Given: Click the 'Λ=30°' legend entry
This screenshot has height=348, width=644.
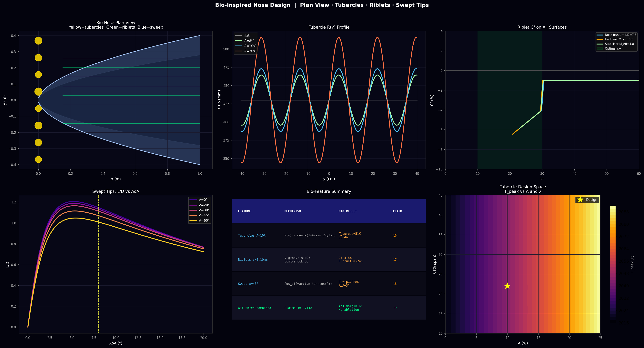Looking at the screenshot, I should click(x=199, y=210).
